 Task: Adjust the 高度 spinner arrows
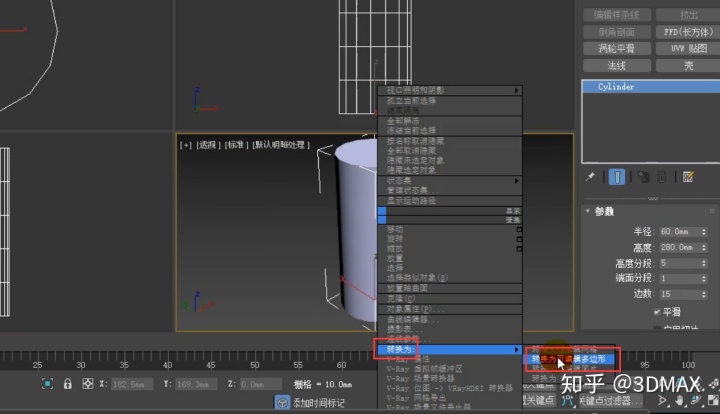click(x=704, y=247)
